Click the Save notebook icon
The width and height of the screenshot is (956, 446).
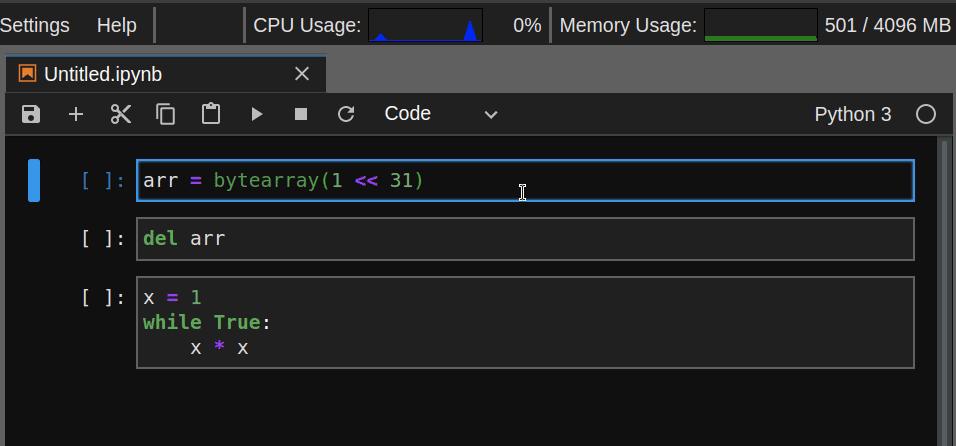[x=31, y=114]
